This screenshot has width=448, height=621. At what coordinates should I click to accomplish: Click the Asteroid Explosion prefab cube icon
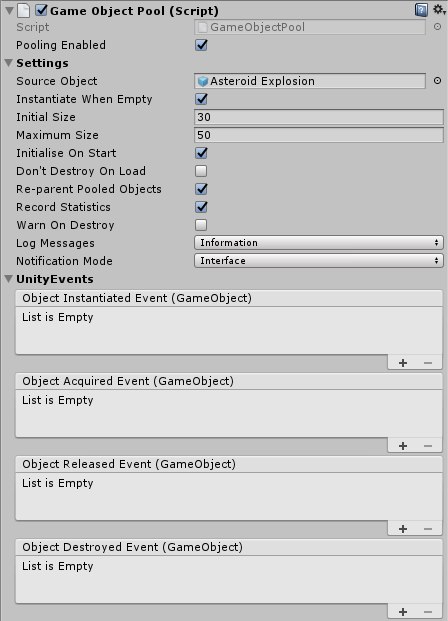click(203, 81)
